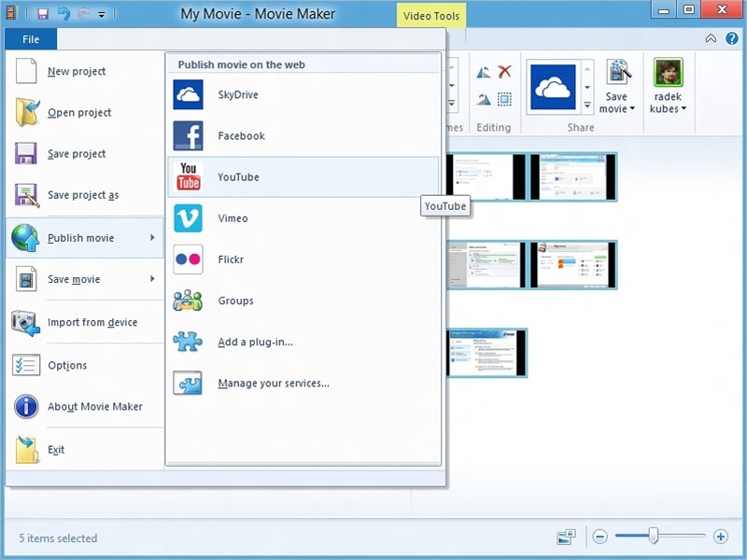Click Manage your services link
The width and height of the screenshot is (747, 560).
(x=274, y=383)
